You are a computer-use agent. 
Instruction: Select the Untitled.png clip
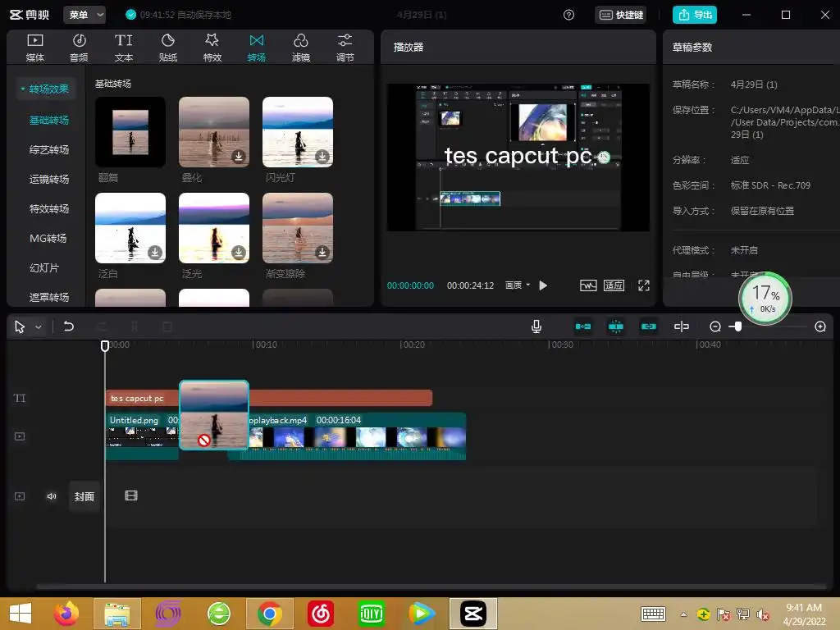pyautogui.click(x=142, y=436)
